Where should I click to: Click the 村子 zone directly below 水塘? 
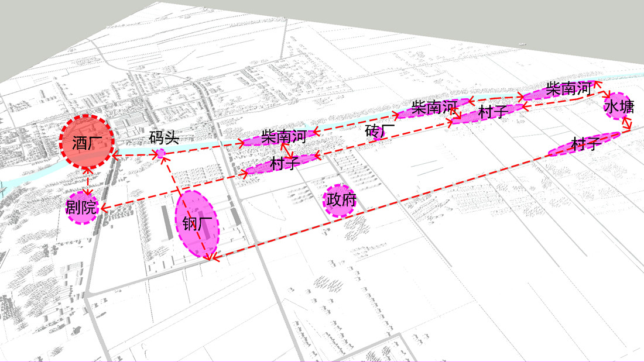[x=584, y=144]
